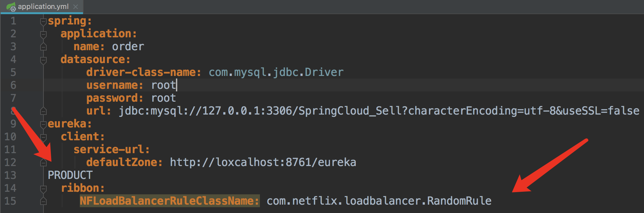Click fold-end marker on the url line
The height and width of the screenshot is (213, 644).
pyautogui.click(x=43, y=111)
